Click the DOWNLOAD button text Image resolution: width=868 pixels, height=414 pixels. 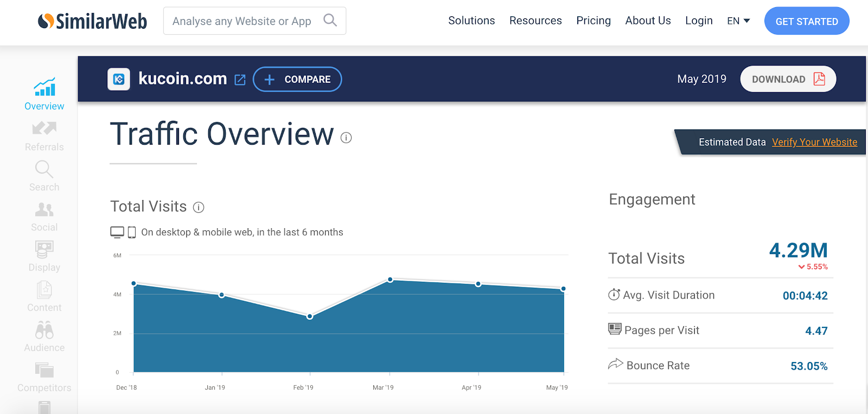pos(778,79)
